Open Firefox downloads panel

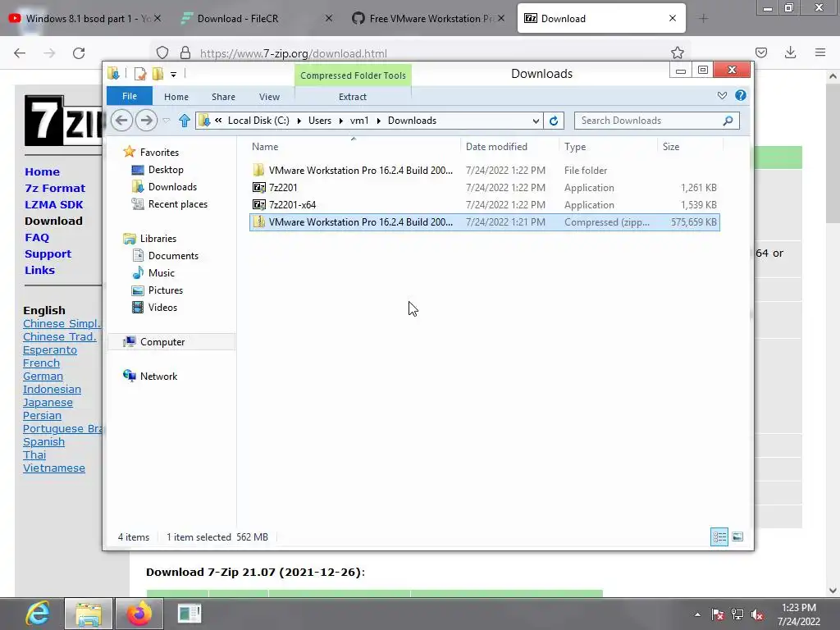tap(790, 52)
